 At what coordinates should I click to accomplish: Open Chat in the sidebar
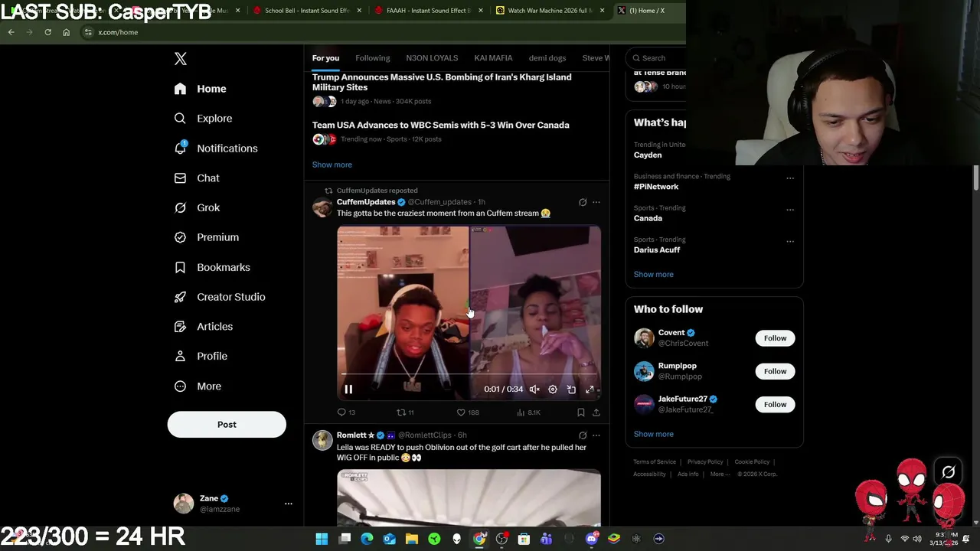[196, 178]
